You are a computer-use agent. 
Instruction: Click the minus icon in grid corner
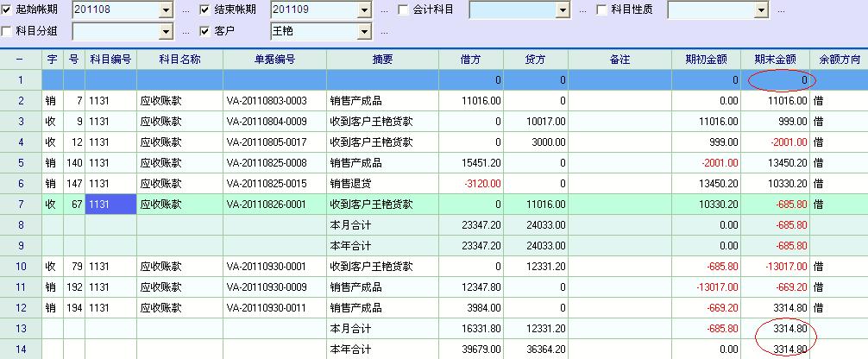[21, 60]
